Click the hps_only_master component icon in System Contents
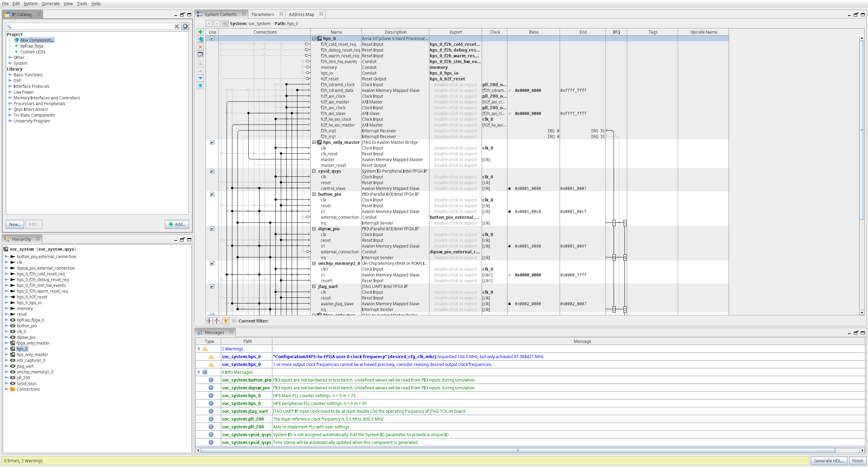This screenshot has height=467, width=868. pos(319,142)
